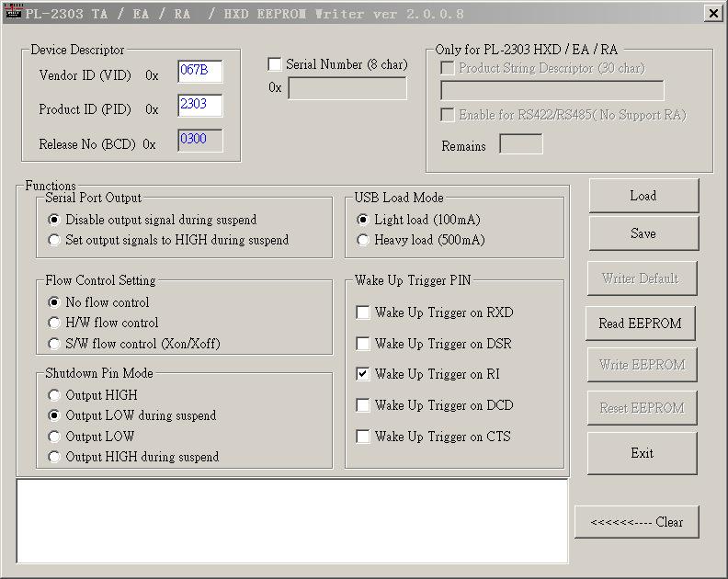728x579 pixels.
Task: Click the Load button
Action: tap(643, 196)
